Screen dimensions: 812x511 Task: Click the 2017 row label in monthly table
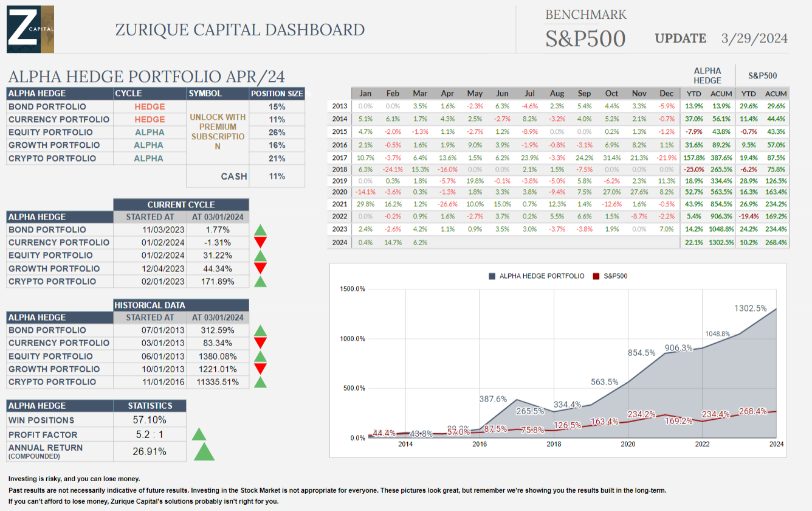[340, 157]
